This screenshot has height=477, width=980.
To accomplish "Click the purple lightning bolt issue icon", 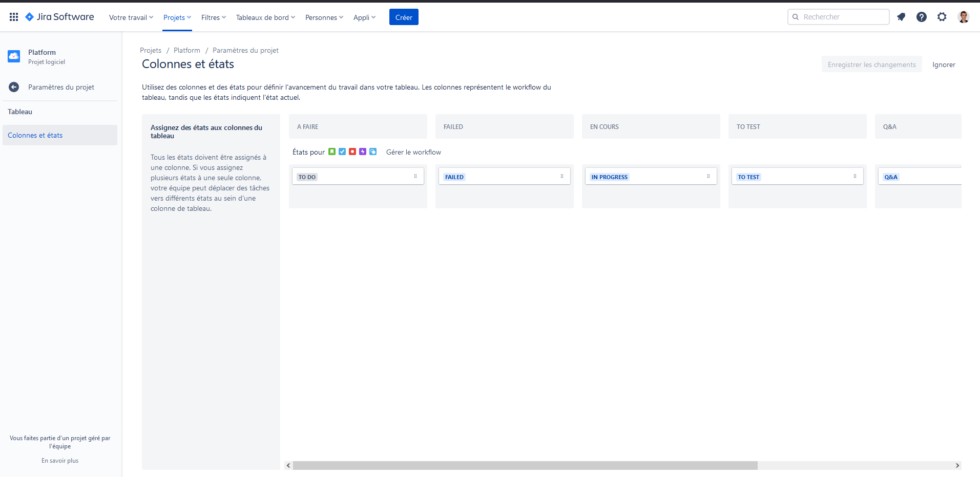I will coord(362,151).
